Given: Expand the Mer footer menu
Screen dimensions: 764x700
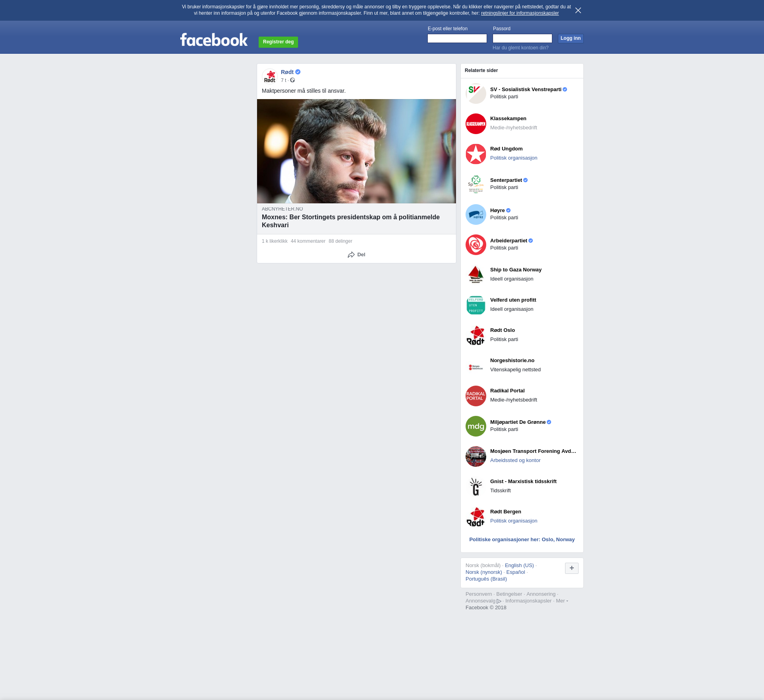Looking at the screenshot, I should (561, 601).
